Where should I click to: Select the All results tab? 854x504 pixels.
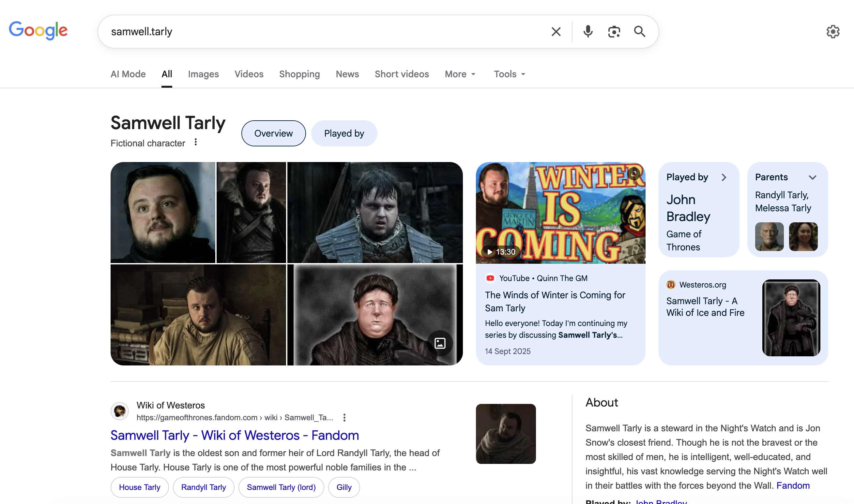[167, 74]
